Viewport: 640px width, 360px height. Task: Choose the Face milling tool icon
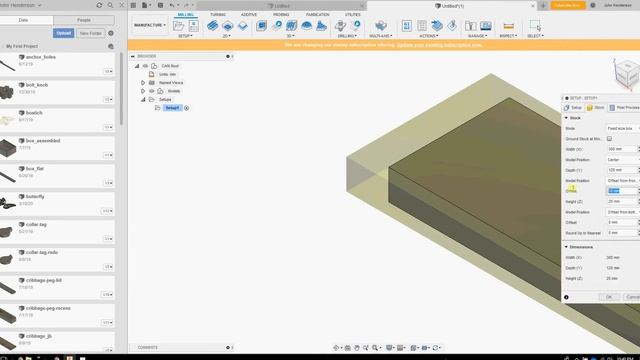242,26
